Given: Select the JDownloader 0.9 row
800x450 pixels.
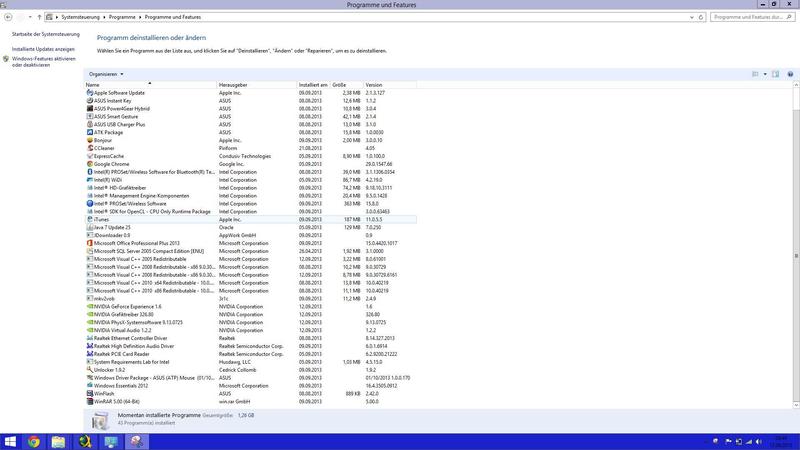Looking at the screenshot, I should [x=251, y=235].
